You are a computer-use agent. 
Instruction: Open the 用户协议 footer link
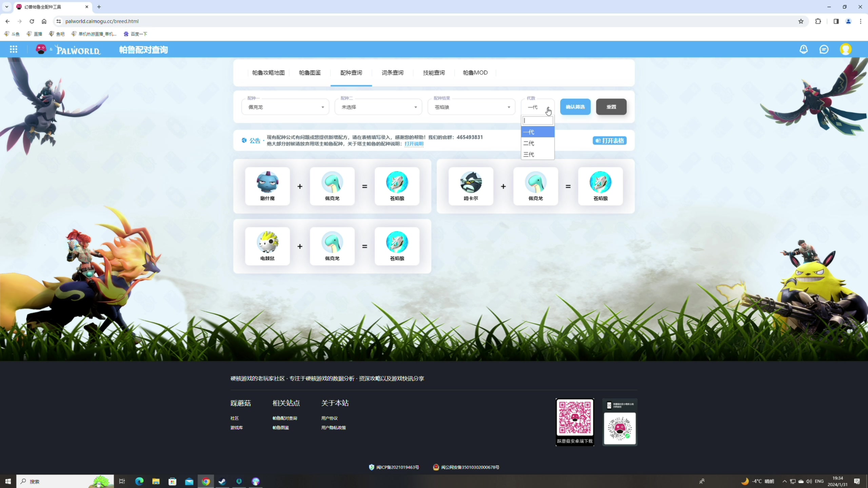click(x=330, y=418)
